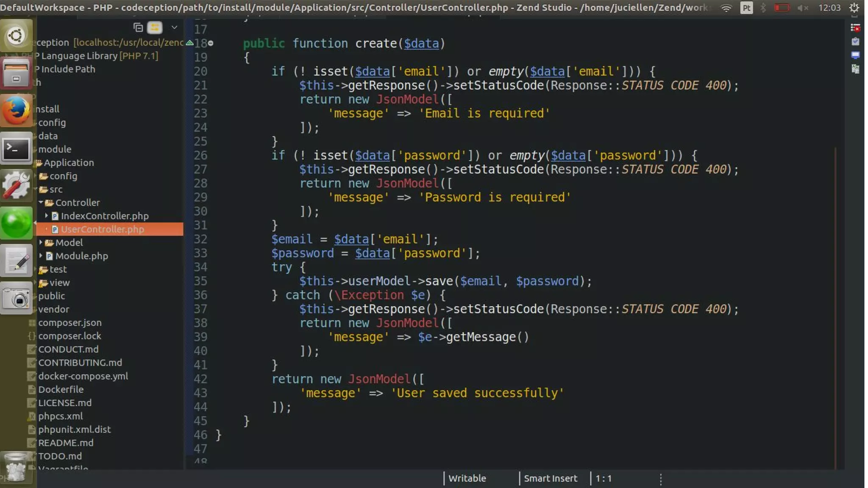Expand the Model folder
868x488 pixels.
pos(41,242)
